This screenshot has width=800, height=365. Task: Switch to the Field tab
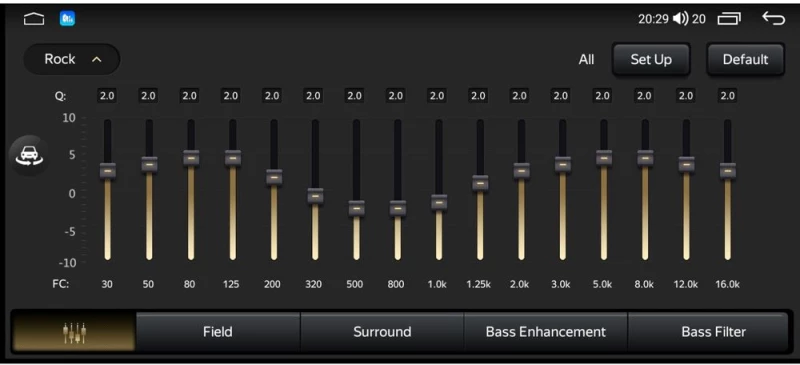[218, 332]
